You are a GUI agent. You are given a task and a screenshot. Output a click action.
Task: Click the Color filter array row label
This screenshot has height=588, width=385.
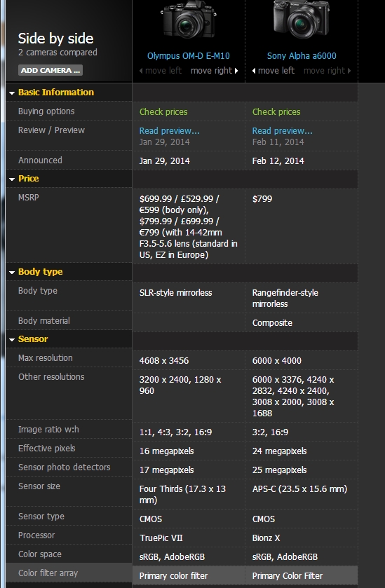pyautogui.click(x=48, y=573)
